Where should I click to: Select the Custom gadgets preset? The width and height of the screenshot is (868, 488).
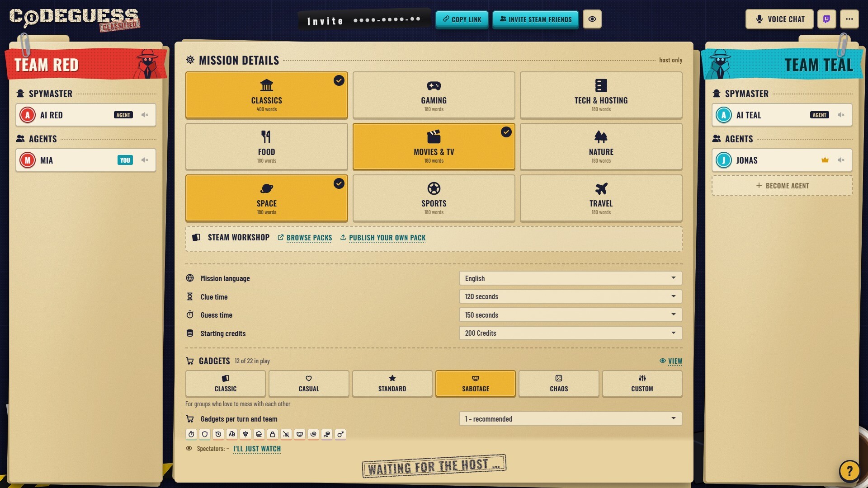[642, 384]
